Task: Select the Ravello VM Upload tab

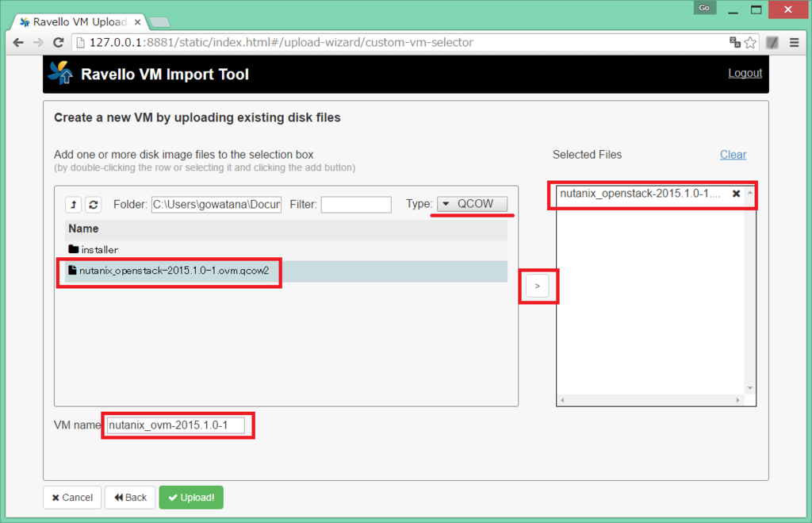Action: pos(79,21)
